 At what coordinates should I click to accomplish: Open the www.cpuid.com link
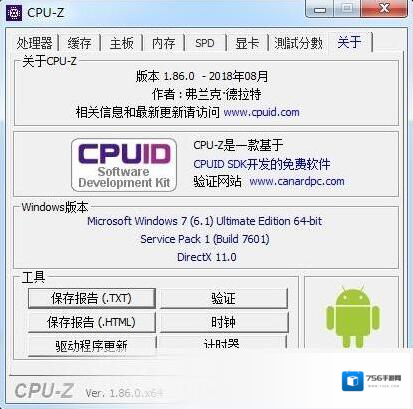pos(261,112)
